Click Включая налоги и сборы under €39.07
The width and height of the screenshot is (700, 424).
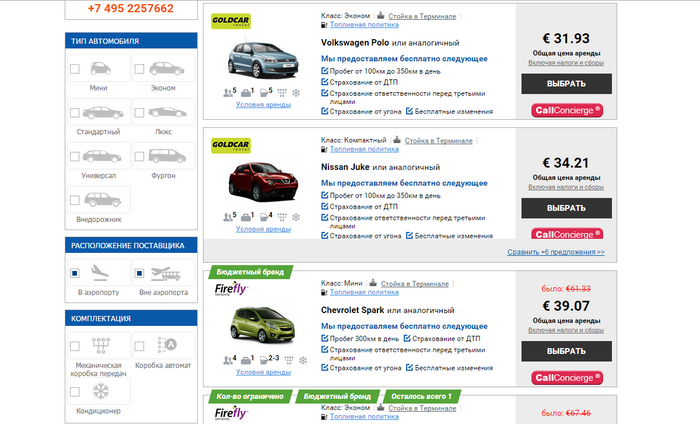[566, 330]
